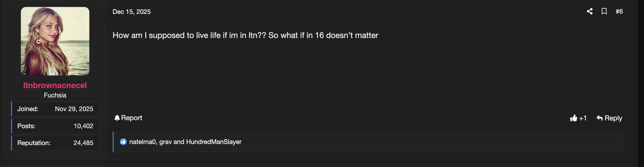Click the Posts count 10,402
Screen dimensions: 644x167
point(83,126)
